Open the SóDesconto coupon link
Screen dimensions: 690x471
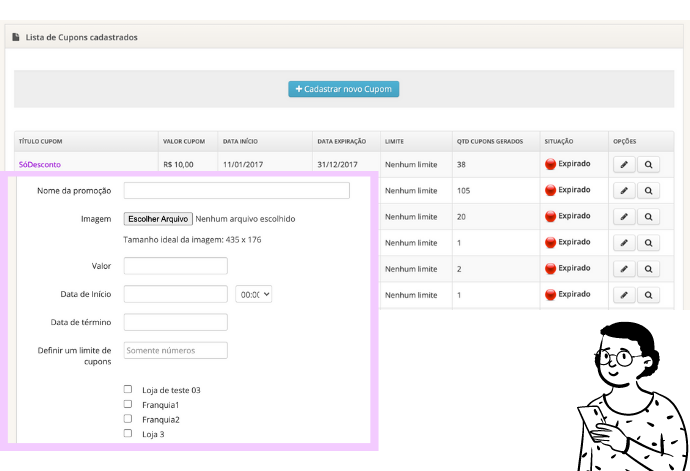point(40,164)
